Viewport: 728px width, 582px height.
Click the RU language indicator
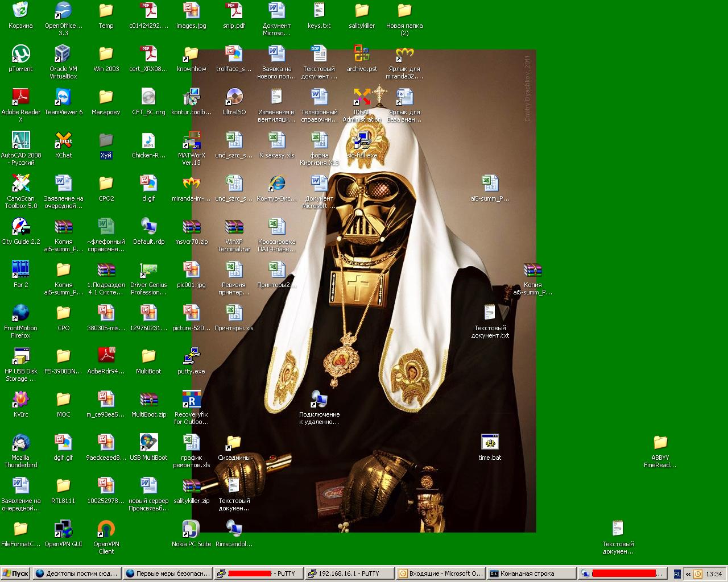(x=677, y=574)
